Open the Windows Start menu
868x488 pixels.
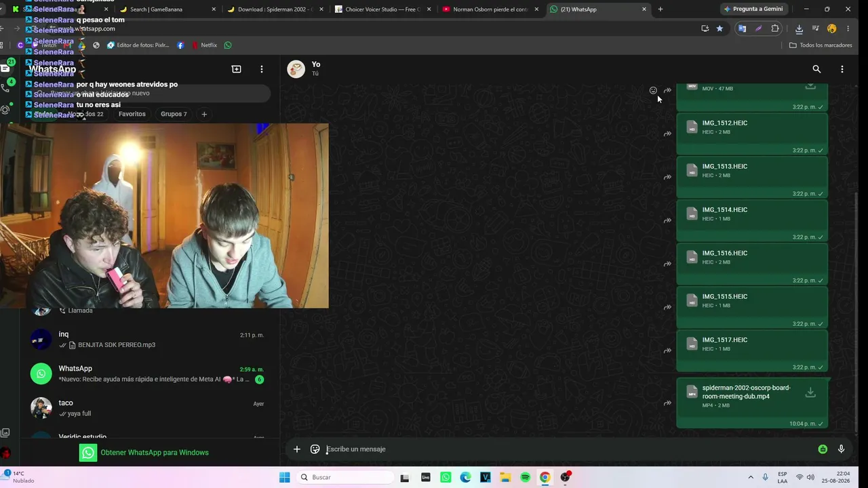point(285,477)
